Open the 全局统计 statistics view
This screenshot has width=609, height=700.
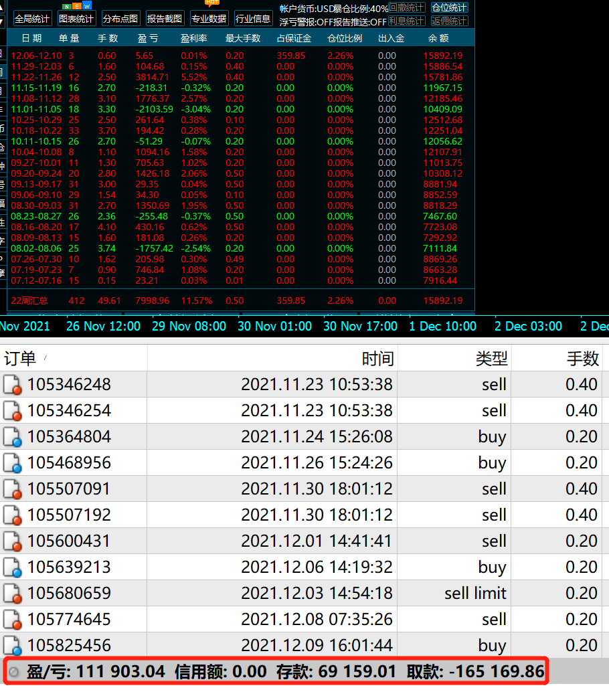point(31,19)
